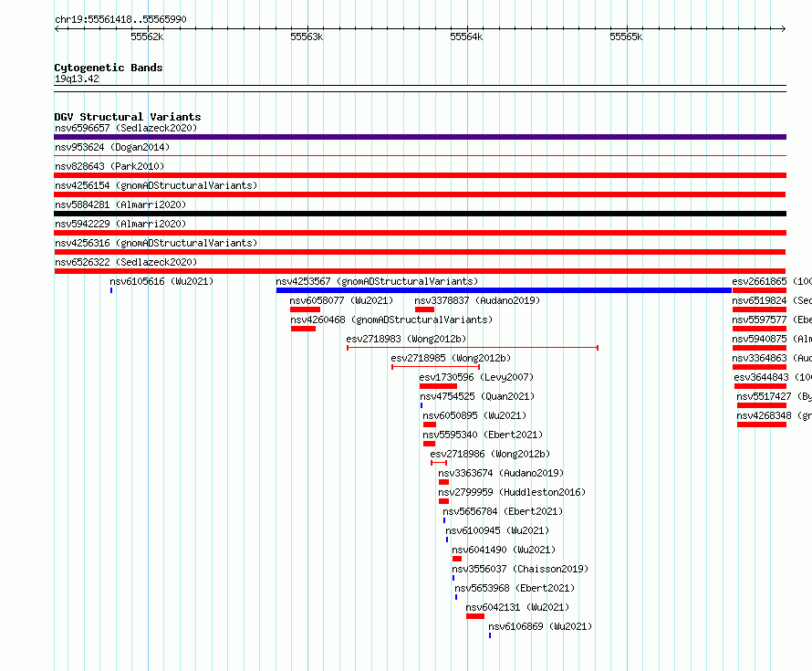Open nsv5942229 (Almarri2020) label
The height and width of the screenshot is (671, 812).
pos(120,224)
